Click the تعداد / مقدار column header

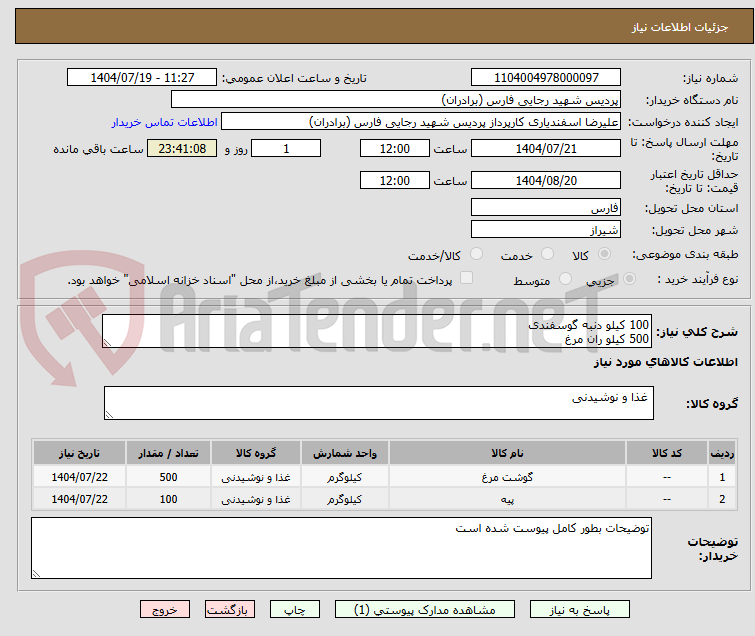(169, 453)
